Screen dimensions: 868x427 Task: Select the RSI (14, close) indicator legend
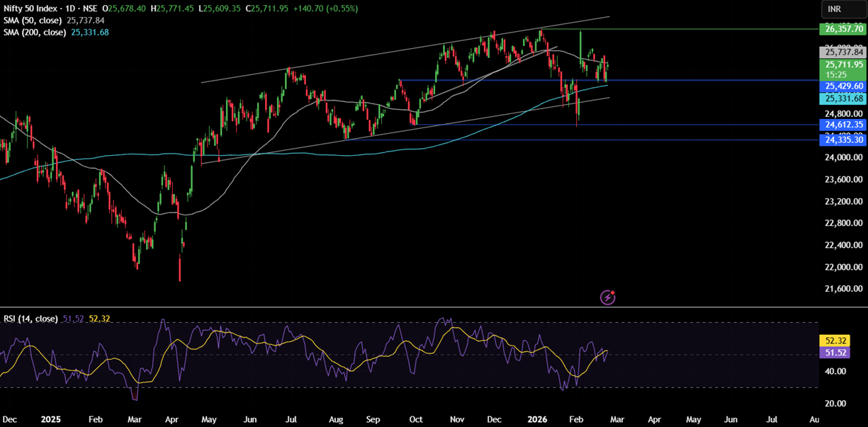[30, 319]
